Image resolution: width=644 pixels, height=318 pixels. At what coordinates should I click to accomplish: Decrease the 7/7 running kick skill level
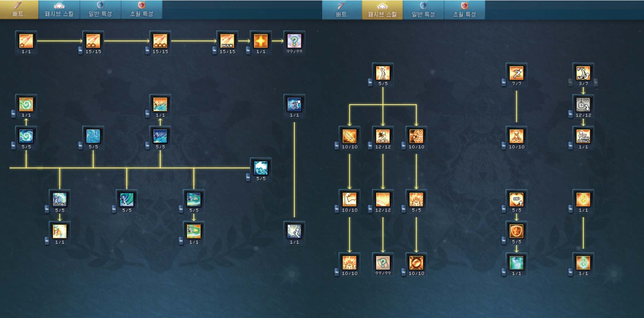pos(504,82)
